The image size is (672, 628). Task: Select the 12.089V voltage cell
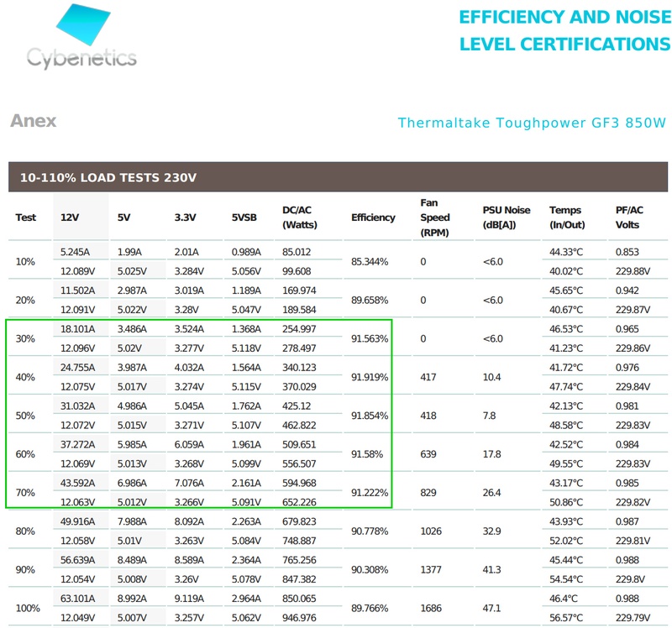point(77,271)
